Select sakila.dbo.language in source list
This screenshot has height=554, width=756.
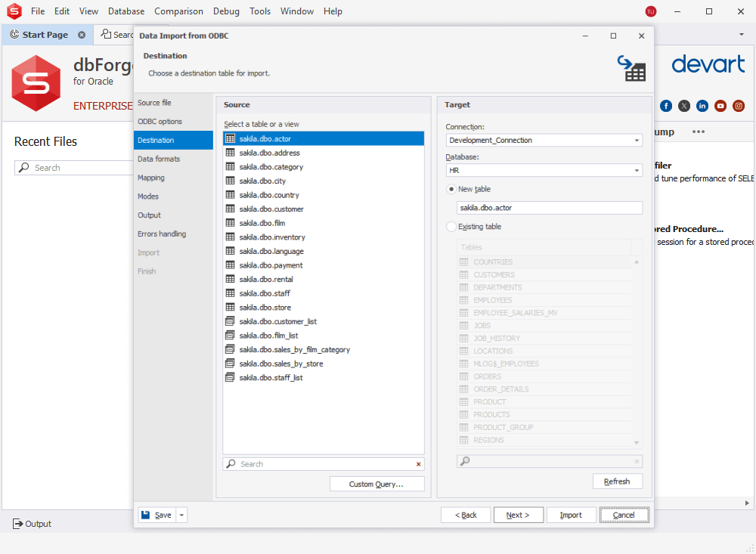(x=323, y=251)
